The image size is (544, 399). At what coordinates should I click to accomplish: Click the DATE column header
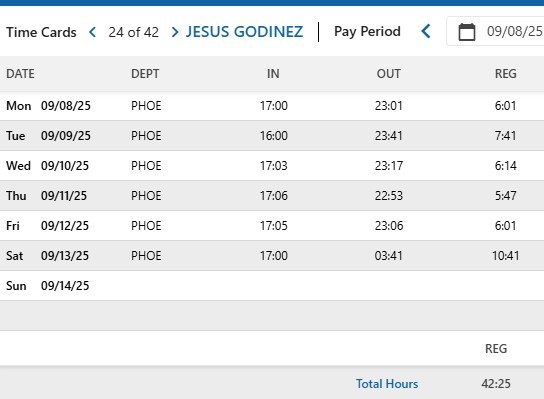(20, 74)
